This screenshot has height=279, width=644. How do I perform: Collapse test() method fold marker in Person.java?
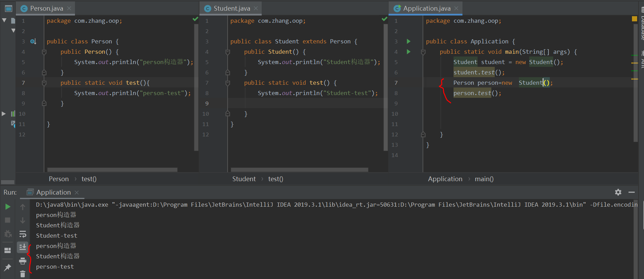pyautogui.click(x=44, y=83)
